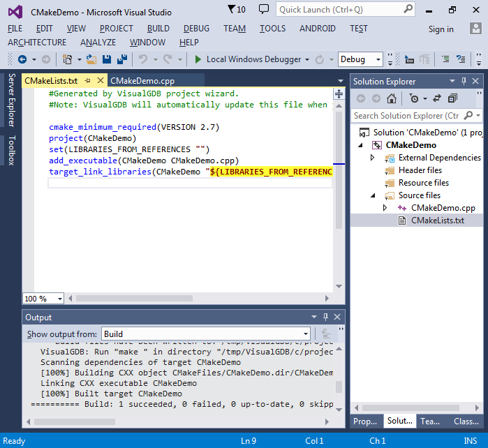The image size is (488, 448).
Task: Toggle pin on CMakeLists.txt tab
Action: pyautogui.click(x=88, y=81)
